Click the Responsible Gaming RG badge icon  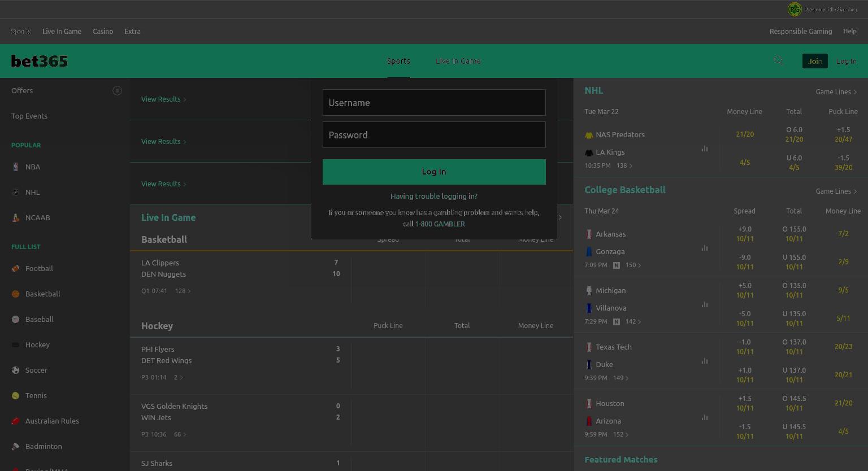795,9
